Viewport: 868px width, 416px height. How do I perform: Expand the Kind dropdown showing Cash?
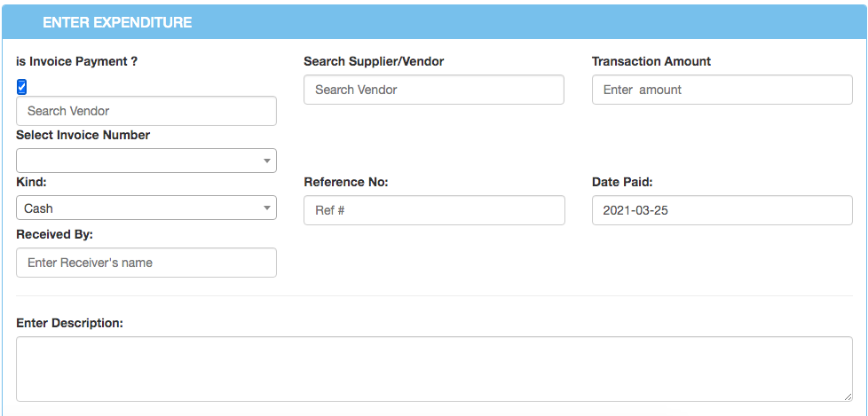pyautogui.click(x=146, y=208)
